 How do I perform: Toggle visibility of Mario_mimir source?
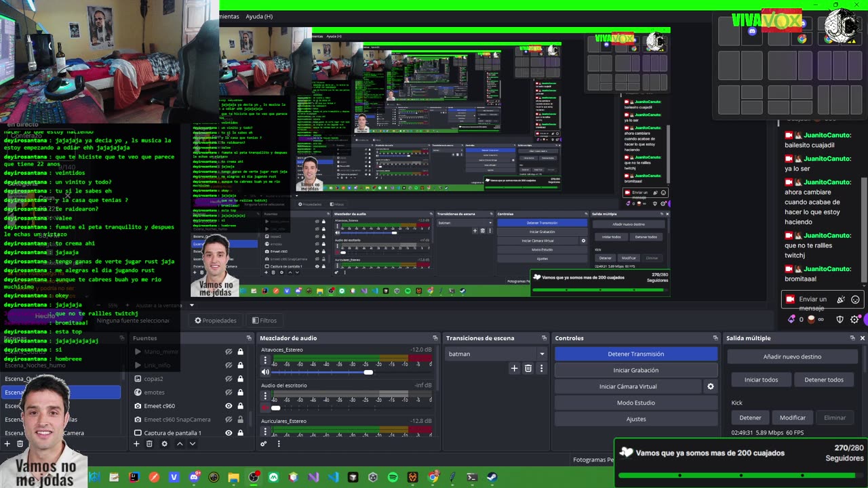click(229, 352)
